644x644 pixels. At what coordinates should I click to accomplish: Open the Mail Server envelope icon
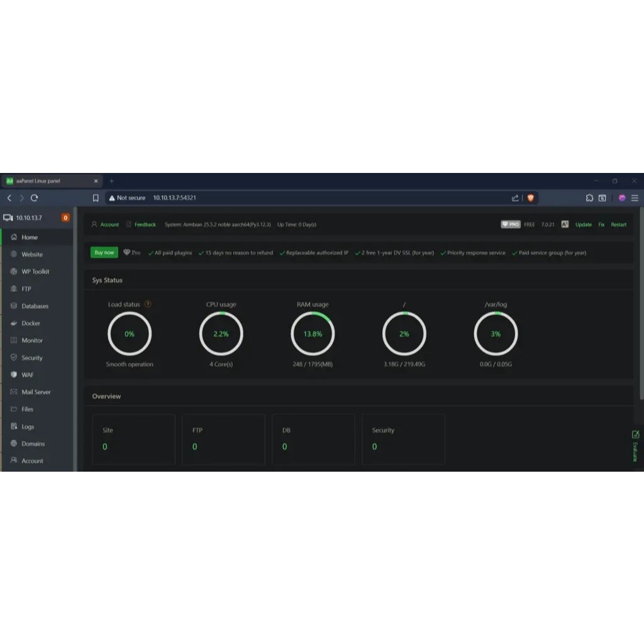[14, 392]
